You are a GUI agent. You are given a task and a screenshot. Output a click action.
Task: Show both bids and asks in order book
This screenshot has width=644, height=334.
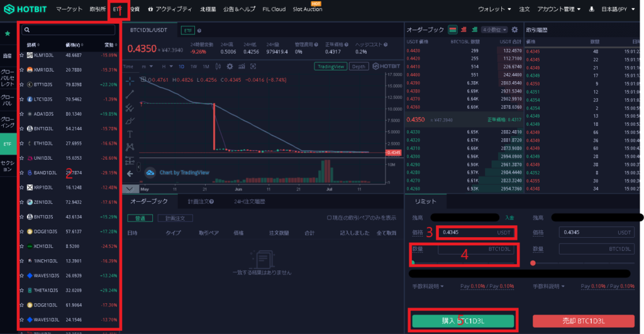[x=453, y=30]
